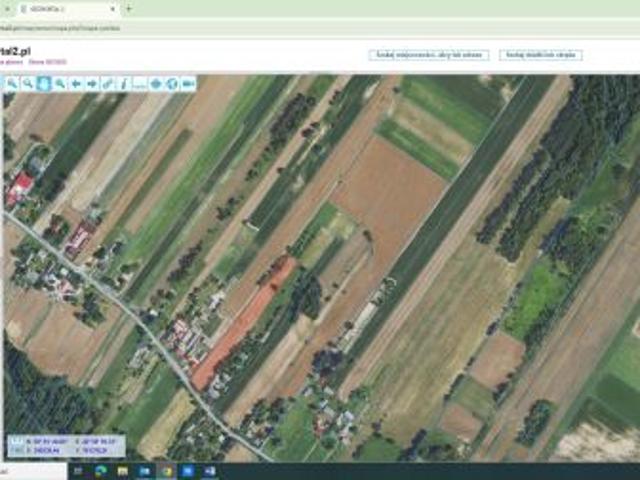Click the browser address bar
Image resolution: width=640 pixels, height=480 pixels.
[x=318, y=28]
